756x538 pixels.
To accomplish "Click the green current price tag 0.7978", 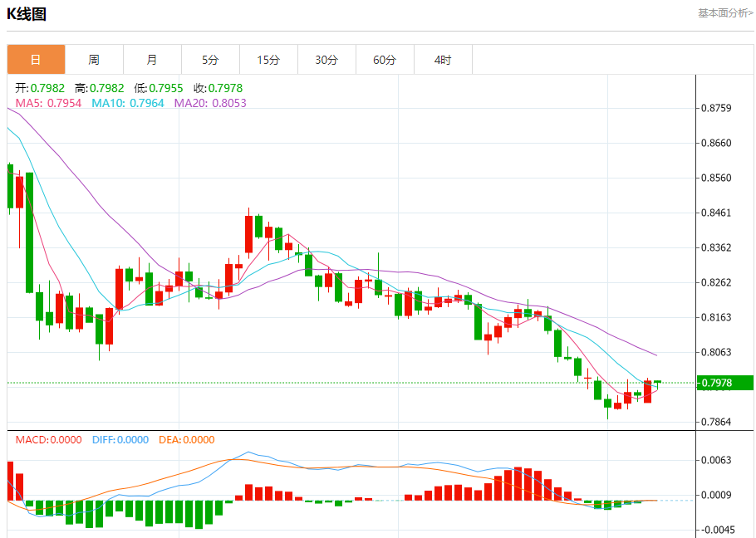I will coord(725,383).
